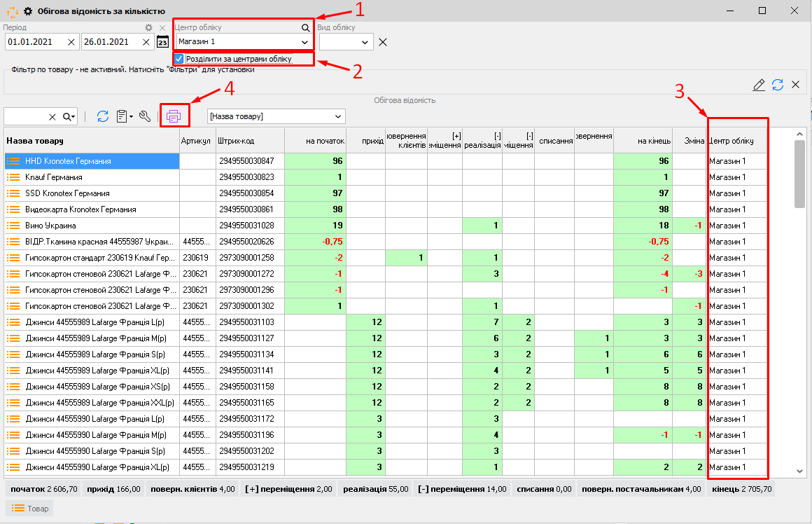The height and width of the screenshot is (524, 812).
Task: Clear the start date 01.01.2021 field
Action: [x=71, y=42]
